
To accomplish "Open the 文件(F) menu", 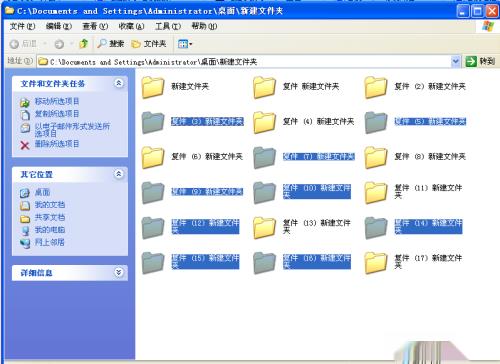I will pos(22,26).
